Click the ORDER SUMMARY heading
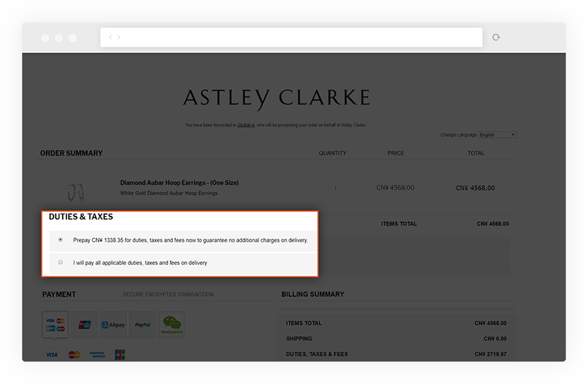This screenshot has height=384, width=588. click(x=71, y=153)
